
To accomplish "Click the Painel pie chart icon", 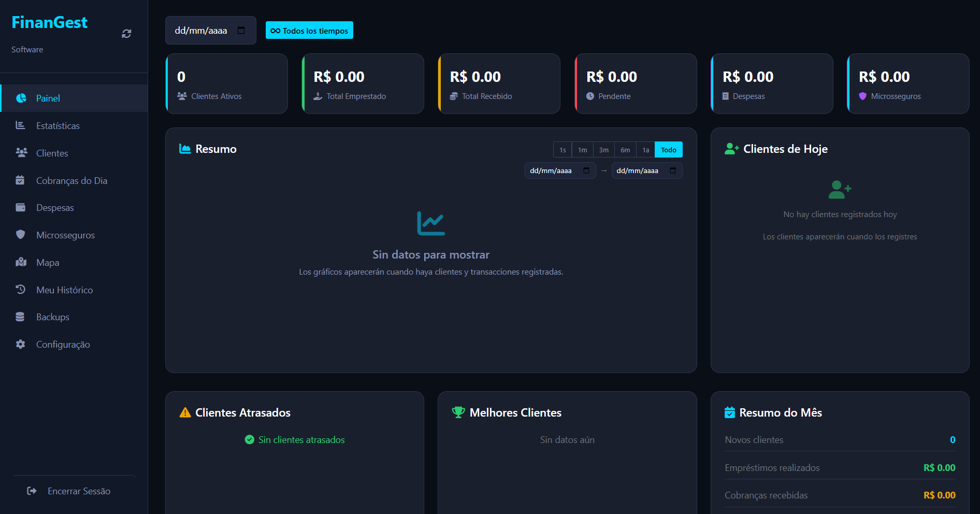I will pos(21,98).
